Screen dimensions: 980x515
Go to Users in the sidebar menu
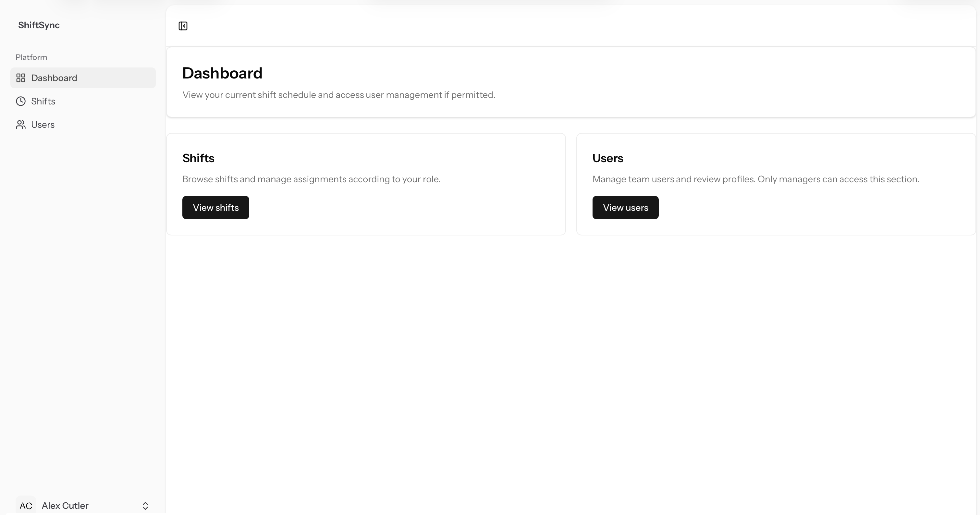pos(83,125)
